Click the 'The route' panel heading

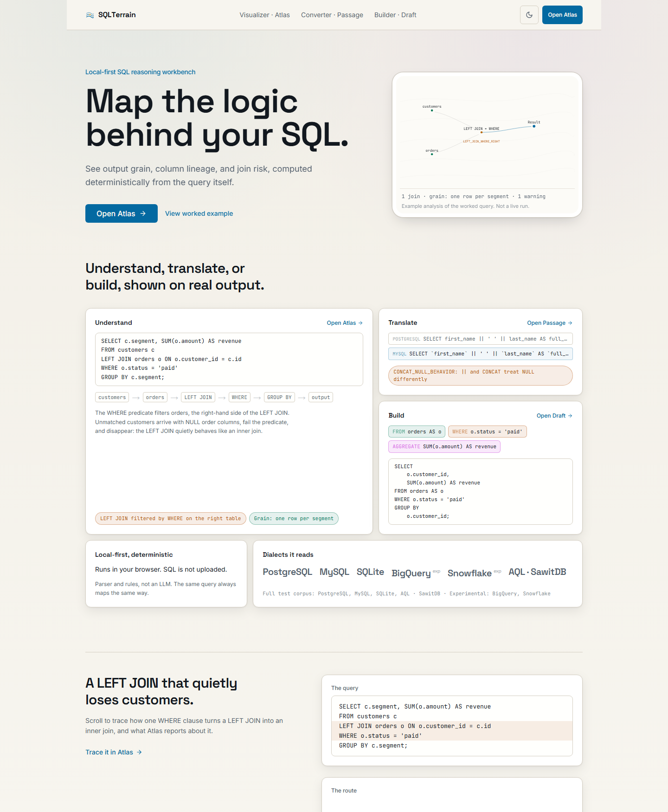pyautogui.click(x=344, y=791)
